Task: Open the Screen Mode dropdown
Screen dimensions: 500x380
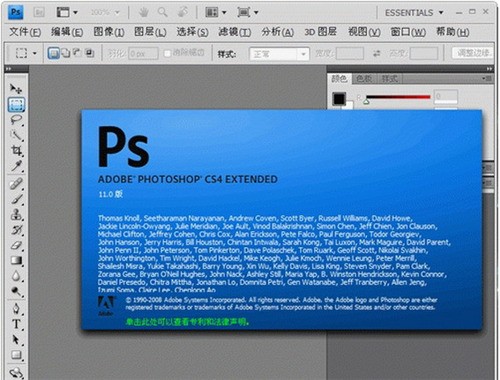Action: (248, 13)
